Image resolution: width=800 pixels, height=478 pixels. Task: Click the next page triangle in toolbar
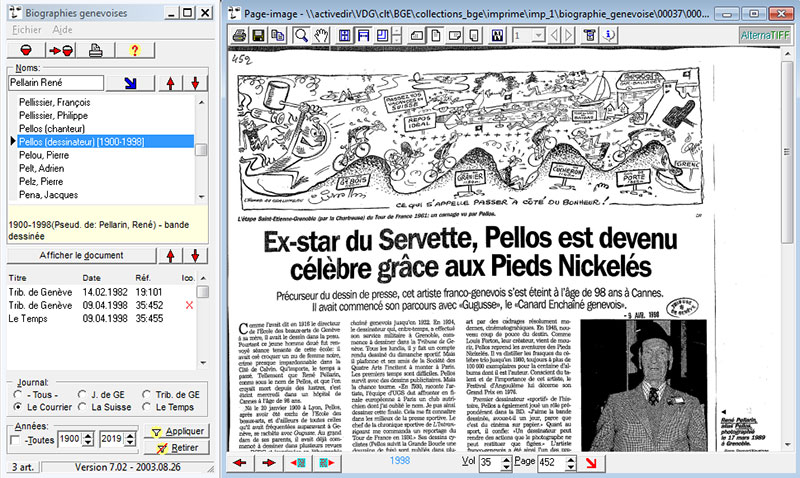(x=568, y=35)
